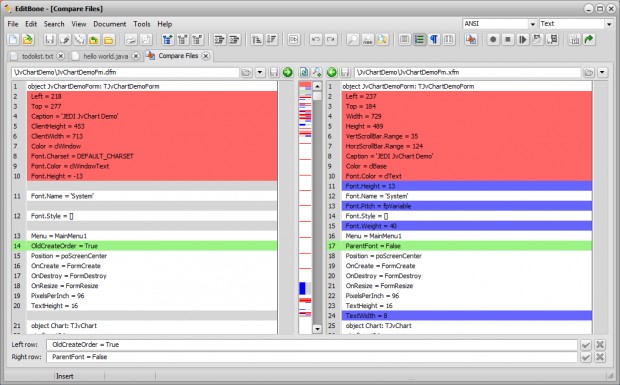The image size is (620, 385).
Task: Browse for the left .dfm file
Action: point(247,72)
